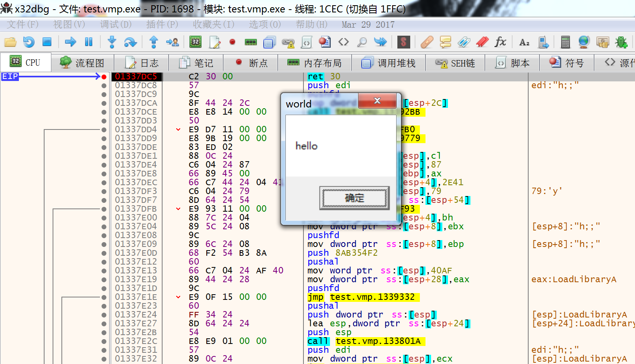This screenshot has height=364, width=635.
Task: Open CPU view from toolbar chip icon
Action: (195, 42)
